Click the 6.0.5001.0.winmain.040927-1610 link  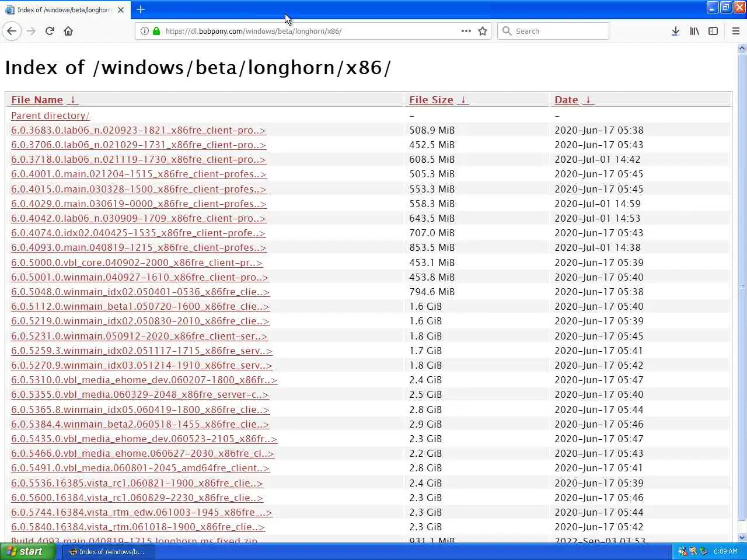point(139,277)
